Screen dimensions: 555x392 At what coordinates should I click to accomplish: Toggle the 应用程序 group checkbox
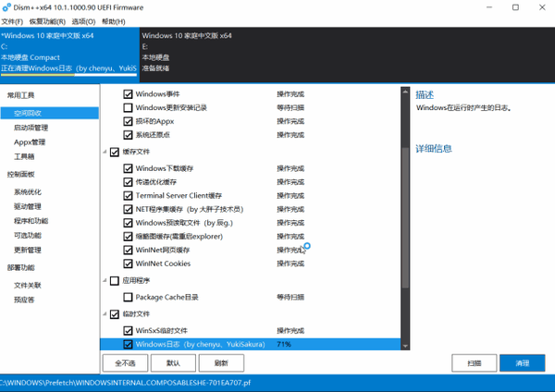coord(115,281)
